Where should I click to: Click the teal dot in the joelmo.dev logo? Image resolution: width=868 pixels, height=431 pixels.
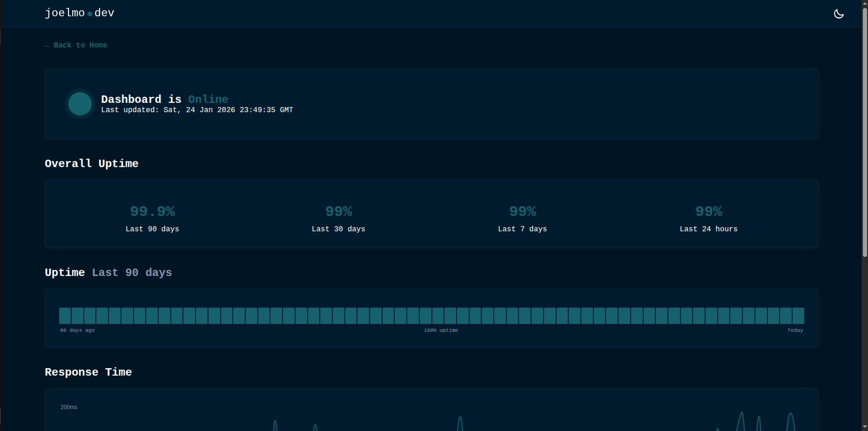click(x=90, y=14)
